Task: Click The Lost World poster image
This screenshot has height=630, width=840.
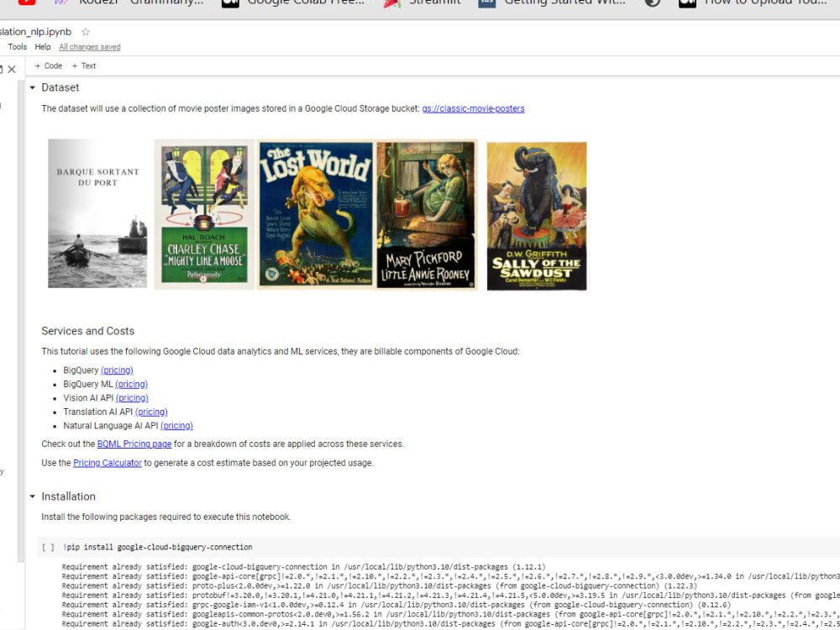Action: [316, 214]
